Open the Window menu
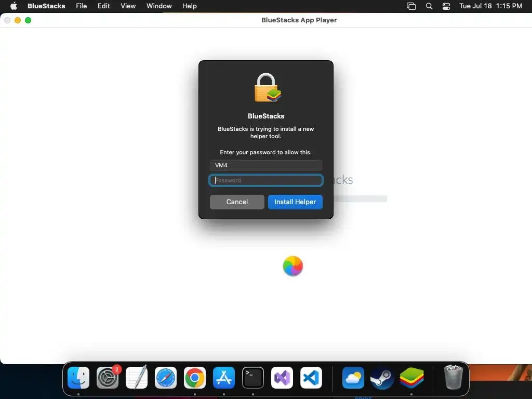 [159, 6]
